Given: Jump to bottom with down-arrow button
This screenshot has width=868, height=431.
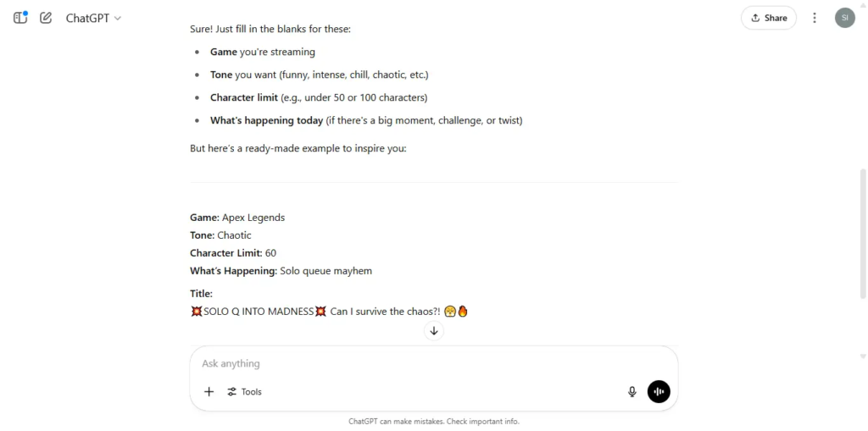Looking at the screenshot, I should pyautogui.click(x=434, y=331).
